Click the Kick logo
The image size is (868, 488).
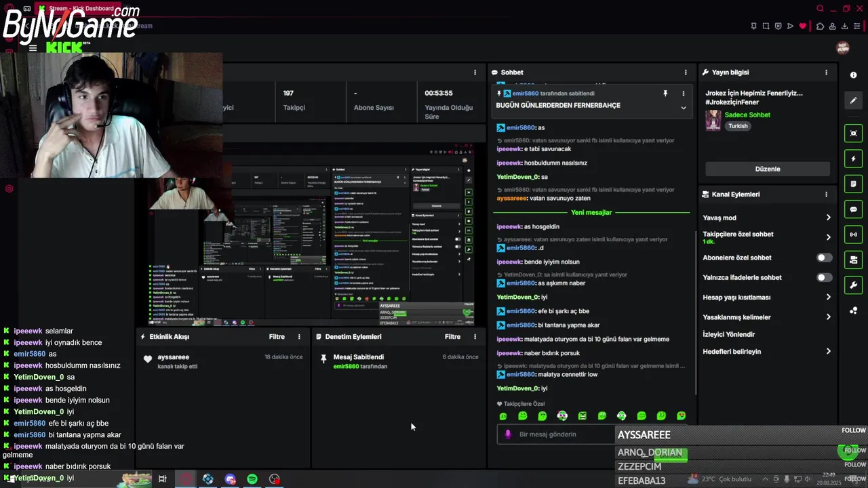(x=64, y=47)
